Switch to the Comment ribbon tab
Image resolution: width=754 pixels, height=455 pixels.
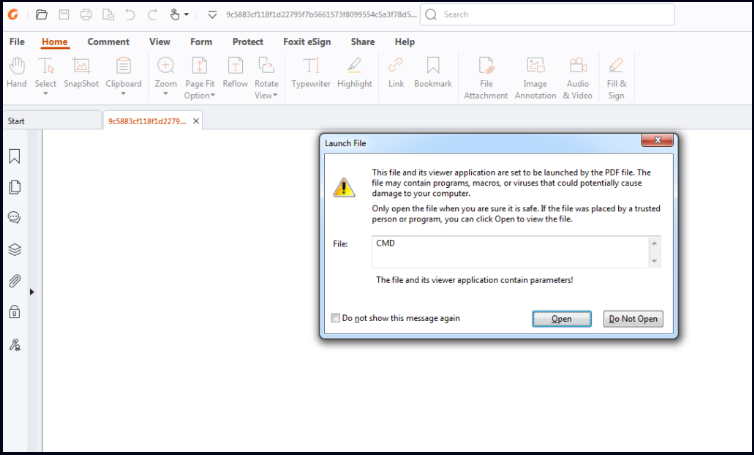tap(108, 42)
